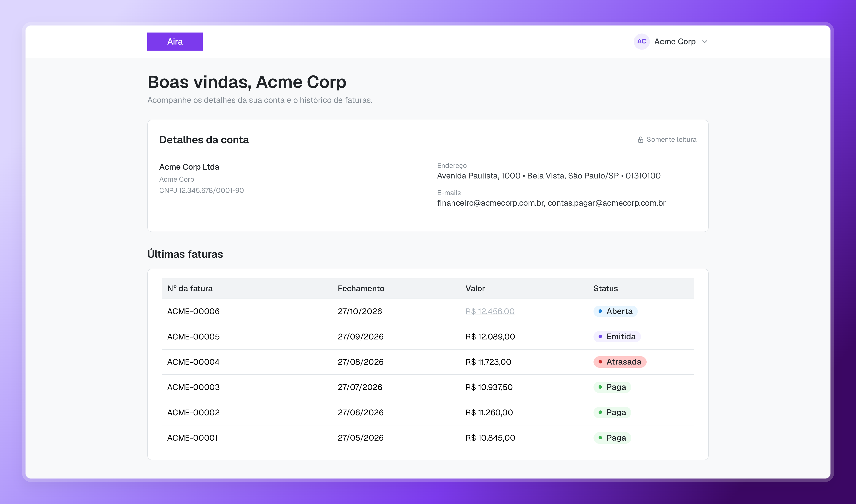The width and height of the screenshot is (856, 504).
Task: Click the Somente leitura label
Action: [x=671, y=139]
